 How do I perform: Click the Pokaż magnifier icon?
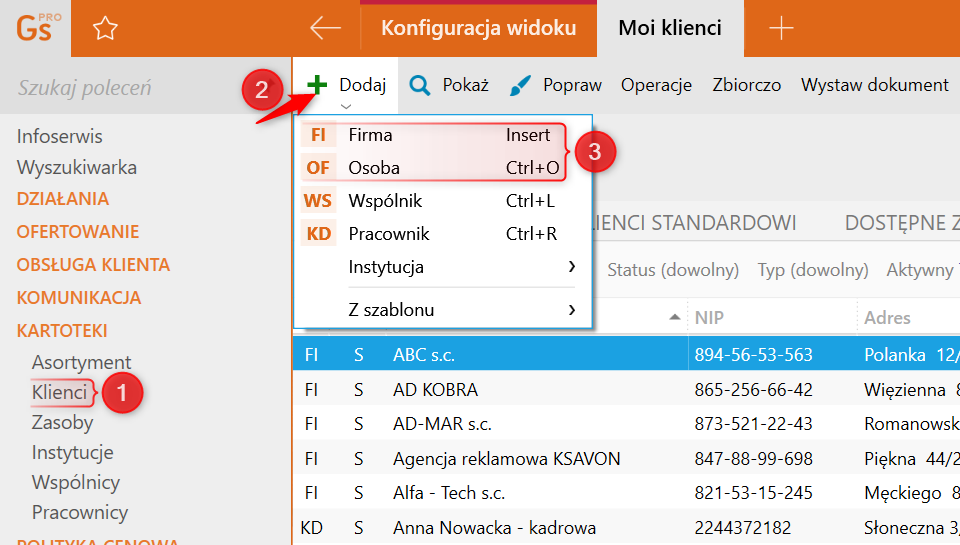[421, 85]
